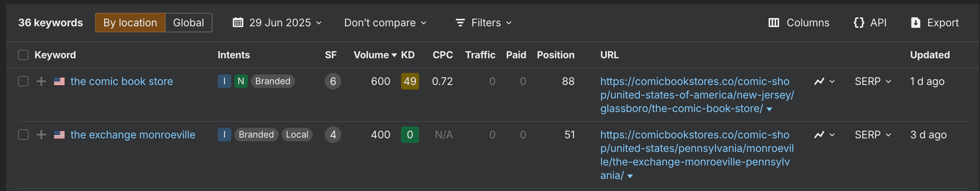Tick the 'the exchange monroeville' row checkbox
Viewport: 980px width, 191px height.
pyautogui.click(x=23, y=135)
